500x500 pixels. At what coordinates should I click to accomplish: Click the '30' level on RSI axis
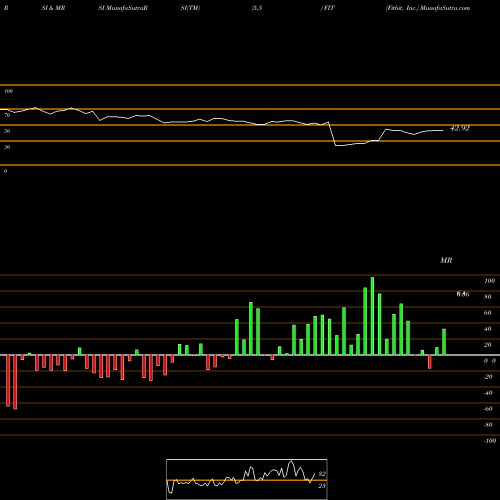click(x=7, y=147)
